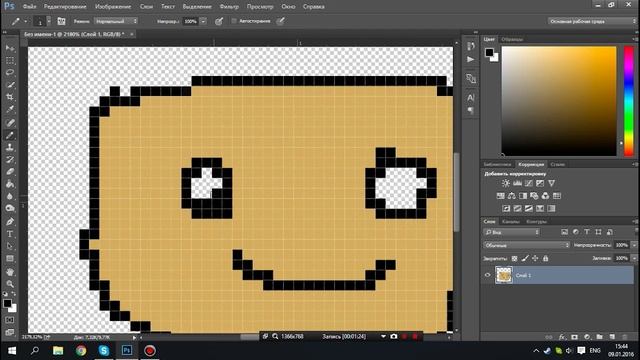This screenshot has height=360, width=640.
Task: Switch to the Каналы tab
Action: [511, 221]
